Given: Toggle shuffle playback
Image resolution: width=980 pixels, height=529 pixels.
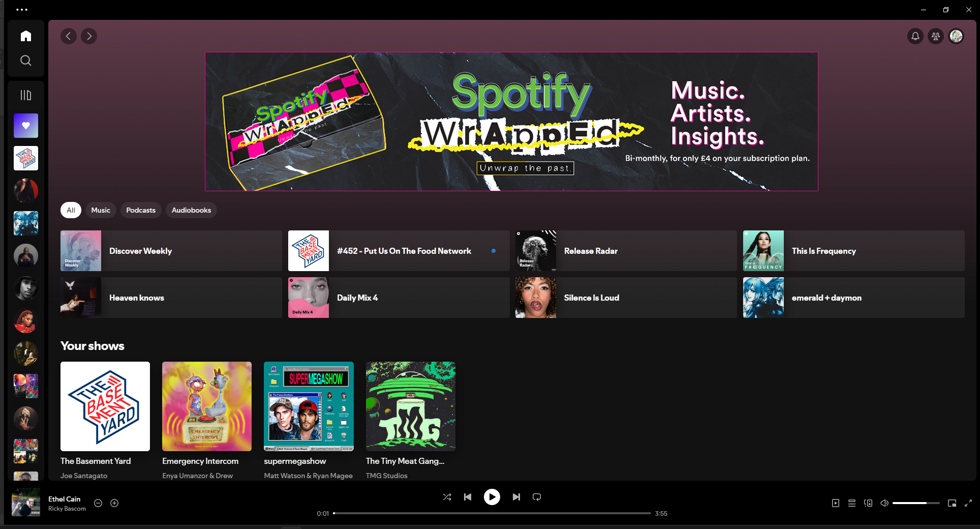Looking at the screenshot, I should coord(447,497).
